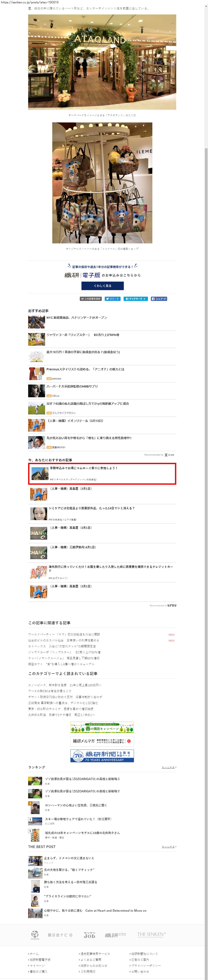Viewport: 208px width, 980px height.
Task: Open the センケン Job logo link
Action: tap(90, 935)
